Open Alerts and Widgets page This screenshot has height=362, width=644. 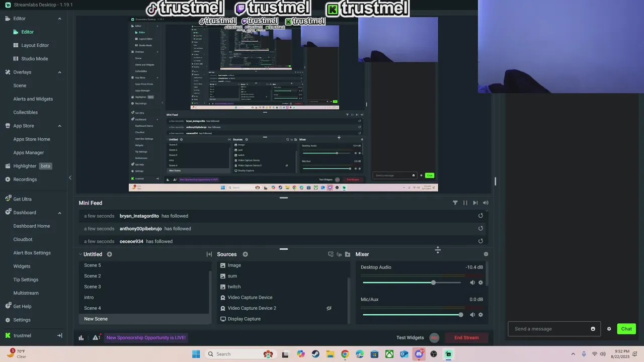tap(33, 99)
